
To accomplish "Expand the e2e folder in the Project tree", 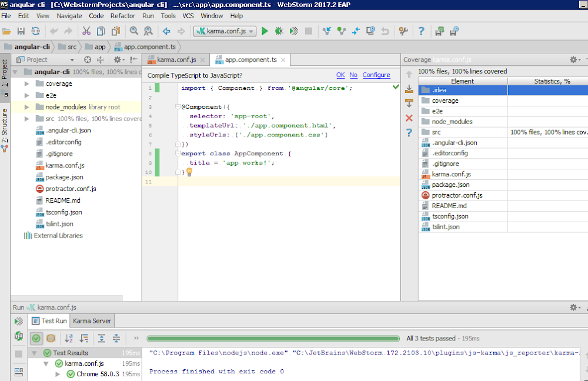I will [x=26, y=95].
